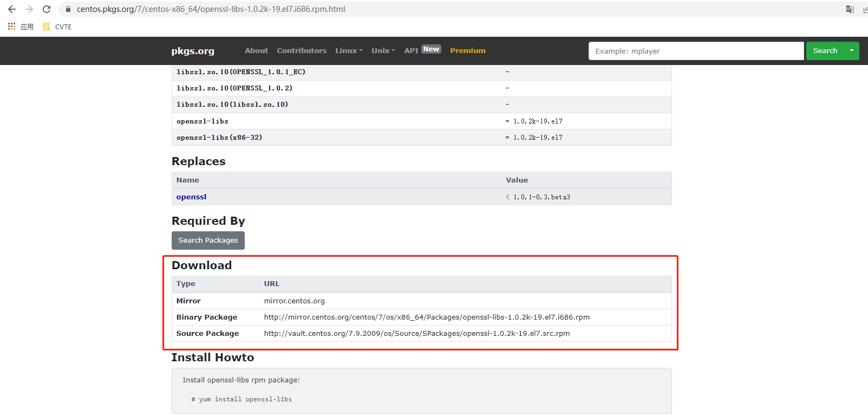
Task: Click the Binary Package type cell
Action: click(x=206, y=317)
